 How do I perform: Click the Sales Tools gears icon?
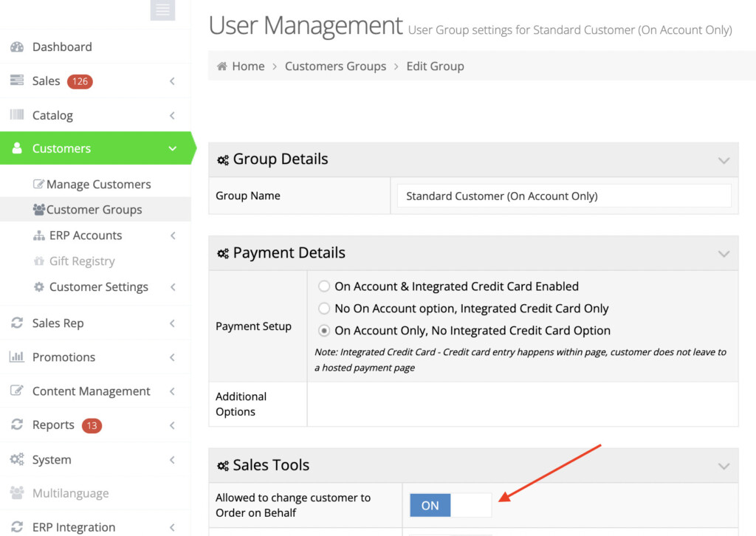pos(223,466)
